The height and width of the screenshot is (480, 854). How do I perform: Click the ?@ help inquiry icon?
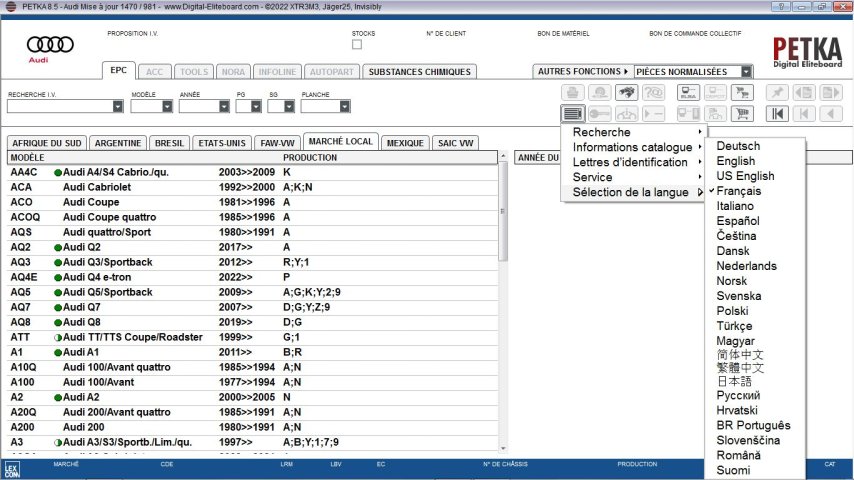[x=654, y=93]
